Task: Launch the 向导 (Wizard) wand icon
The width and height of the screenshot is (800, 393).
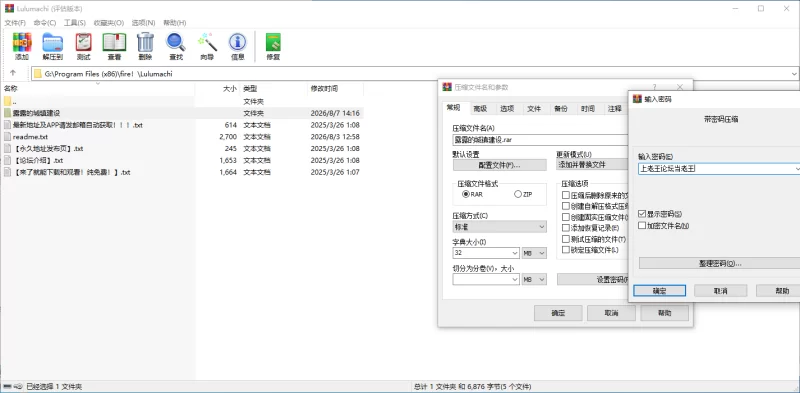Action: tap(207, 46)
